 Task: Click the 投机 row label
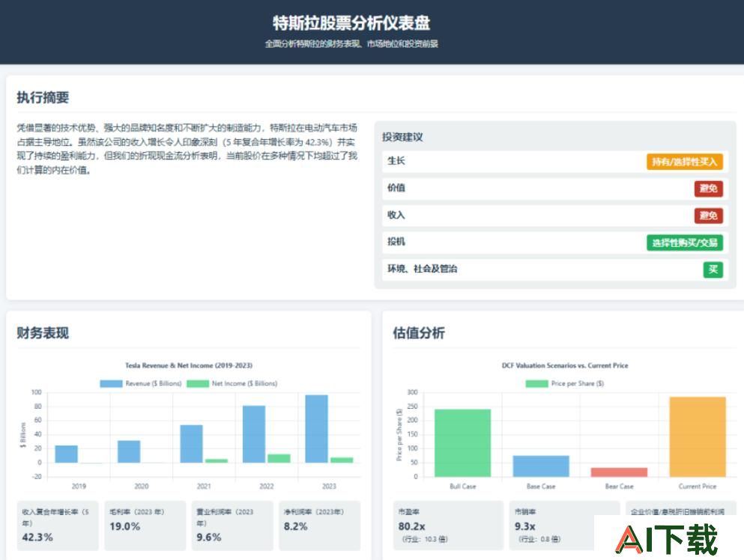point(396,241)
